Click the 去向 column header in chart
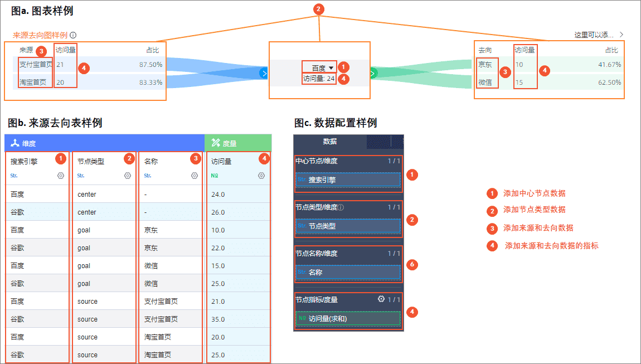 point(485,50)
